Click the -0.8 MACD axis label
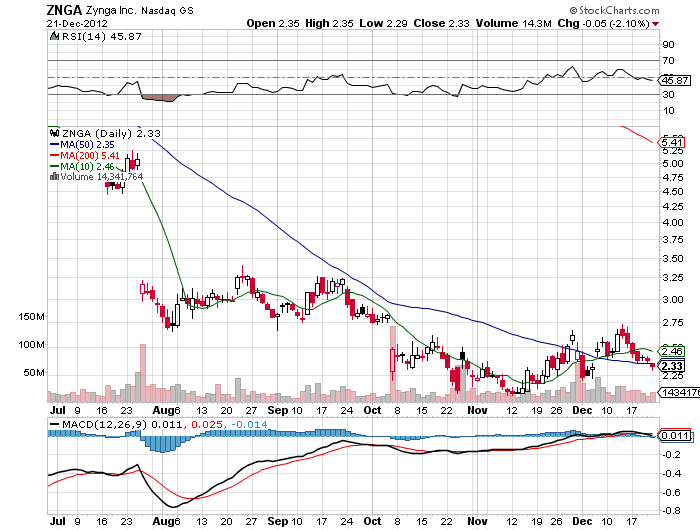This screenshot has height=530, width=700. tap(671, 510)
